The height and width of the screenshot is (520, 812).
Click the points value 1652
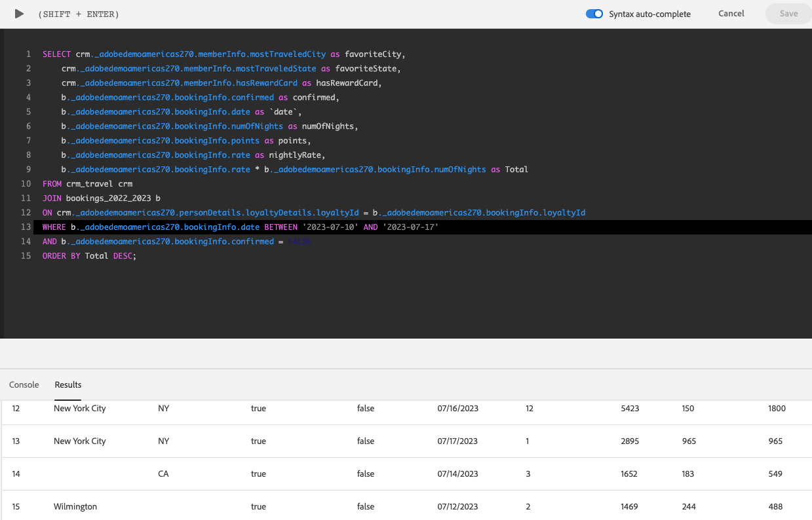629,474
